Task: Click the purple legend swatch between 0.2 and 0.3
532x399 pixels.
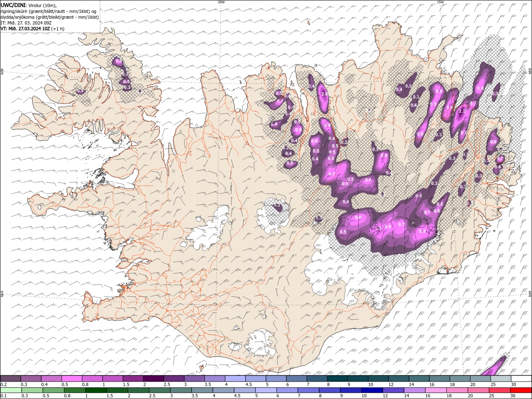Action: click(x=10, y=379)
